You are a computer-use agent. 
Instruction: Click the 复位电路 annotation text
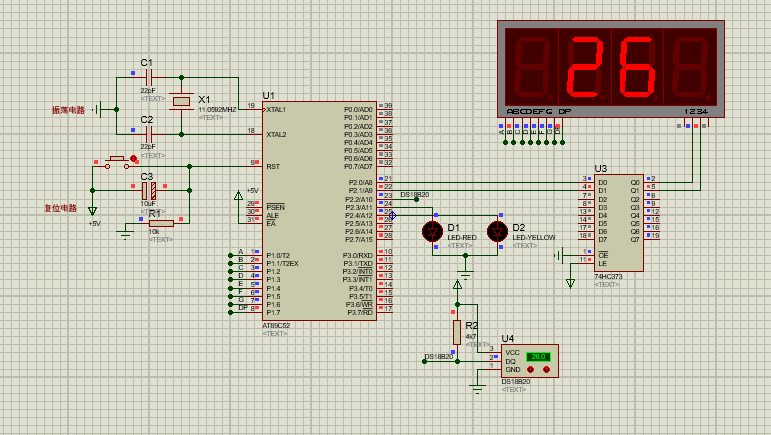pyautogui.click(x=60, y=208)
